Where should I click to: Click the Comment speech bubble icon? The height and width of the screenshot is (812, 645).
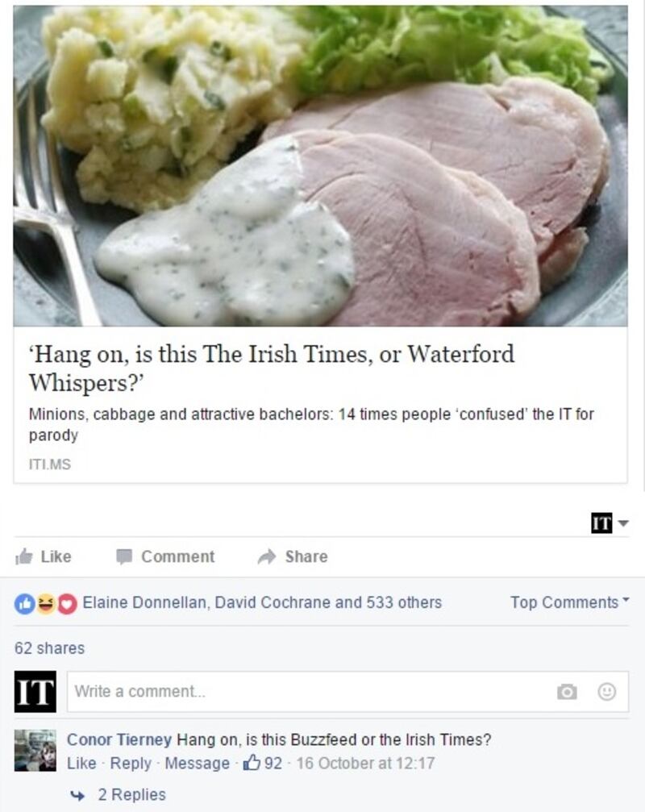tap(123, 556)
